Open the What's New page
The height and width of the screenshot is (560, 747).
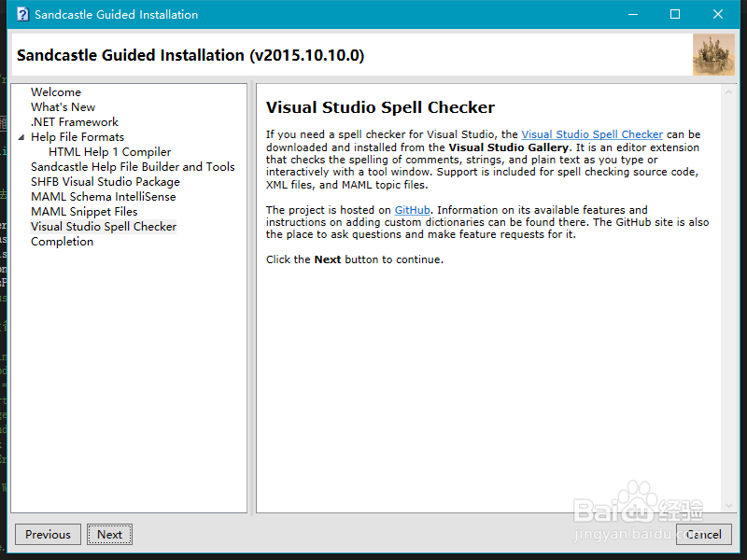[63, 107]
